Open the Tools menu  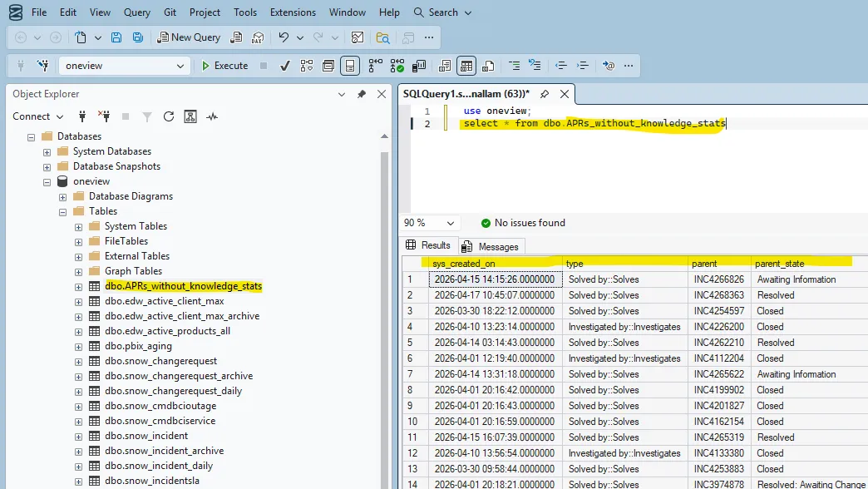(x=245, y=12)
